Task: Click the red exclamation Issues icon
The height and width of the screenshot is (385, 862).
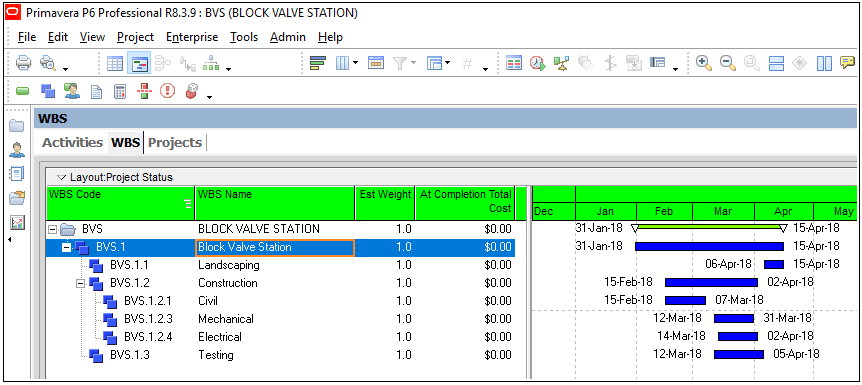Action: click(167, 91)
